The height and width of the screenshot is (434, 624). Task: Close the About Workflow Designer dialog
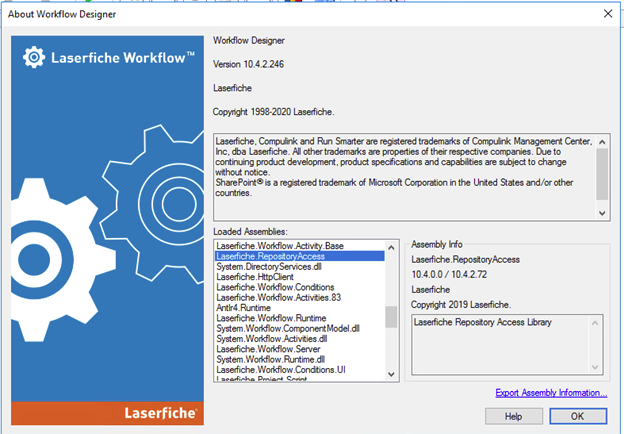coord(608,14)
